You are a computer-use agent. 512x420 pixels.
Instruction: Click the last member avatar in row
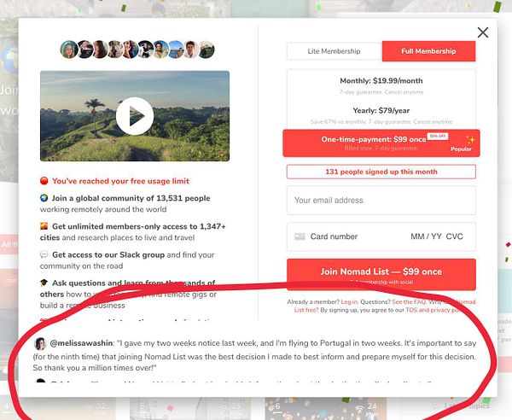point(207,50)
